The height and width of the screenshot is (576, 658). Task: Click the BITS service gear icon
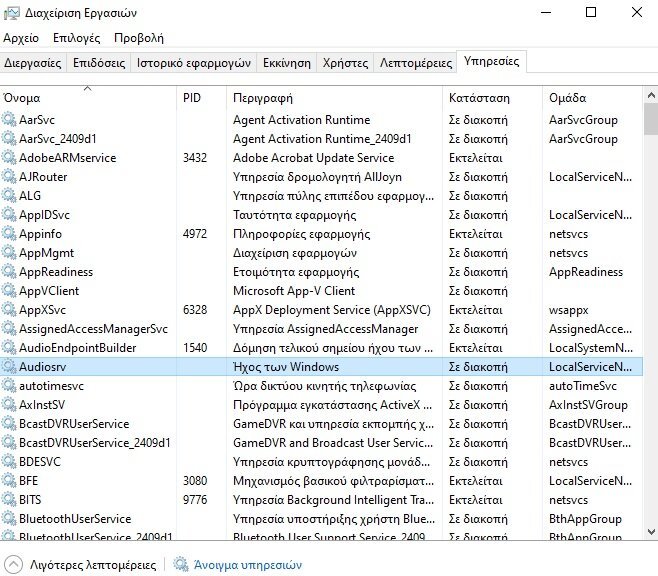(x=10, y=500)
